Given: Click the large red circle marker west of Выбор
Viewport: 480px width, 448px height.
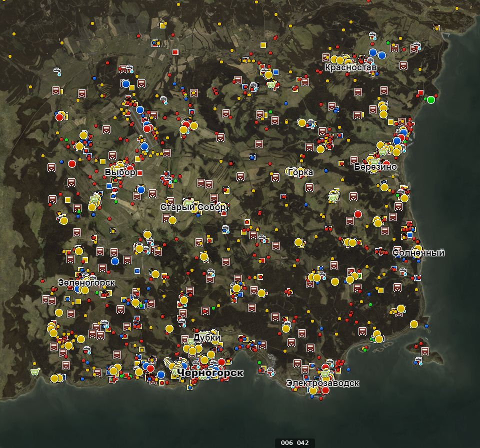Looking at the screenshot, I should (x=72, y=164).
